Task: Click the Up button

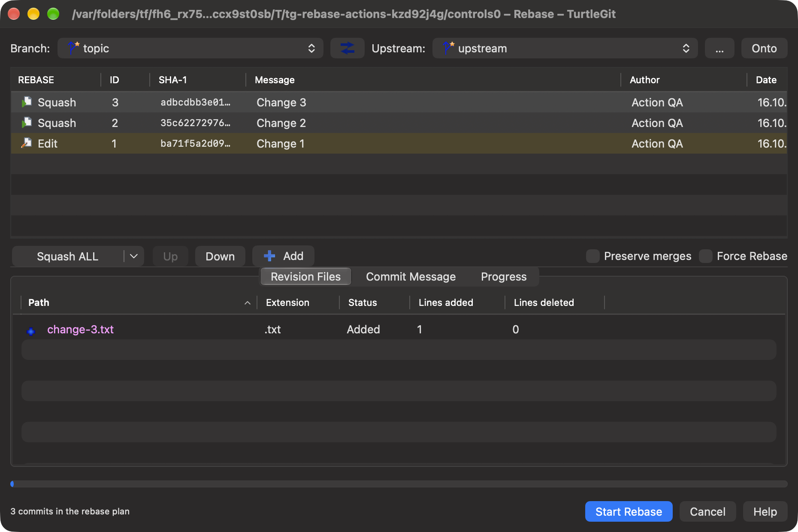Action: (x=170, y=256)
